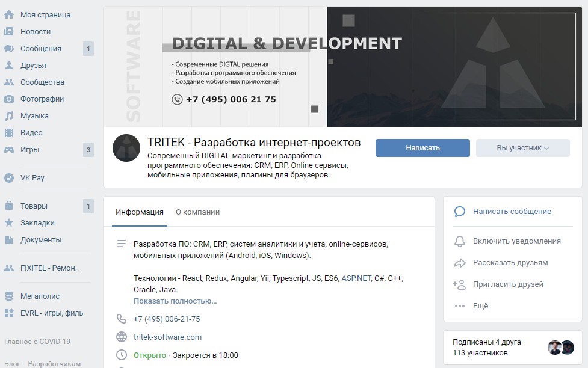Image resolution: width=588 pixels, height=368 pixels.
Task: Open the Сообщения chat bubble icon
Action: (9, 48)
